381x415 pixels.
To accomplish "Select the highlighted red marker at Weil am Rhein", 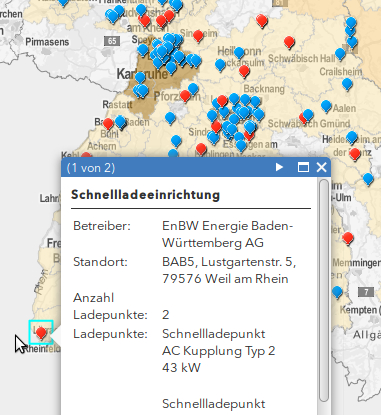I will [x=41, y=332].
